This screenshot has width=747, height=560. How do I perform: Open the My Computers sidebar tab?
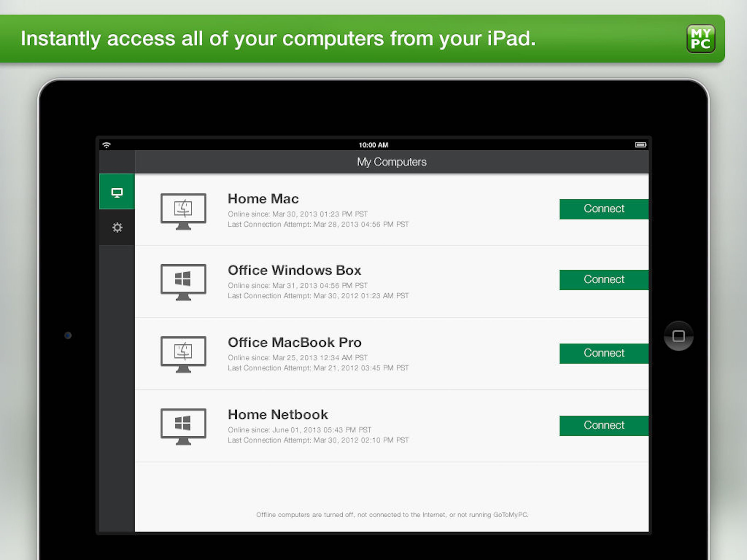tap(117, 192)
